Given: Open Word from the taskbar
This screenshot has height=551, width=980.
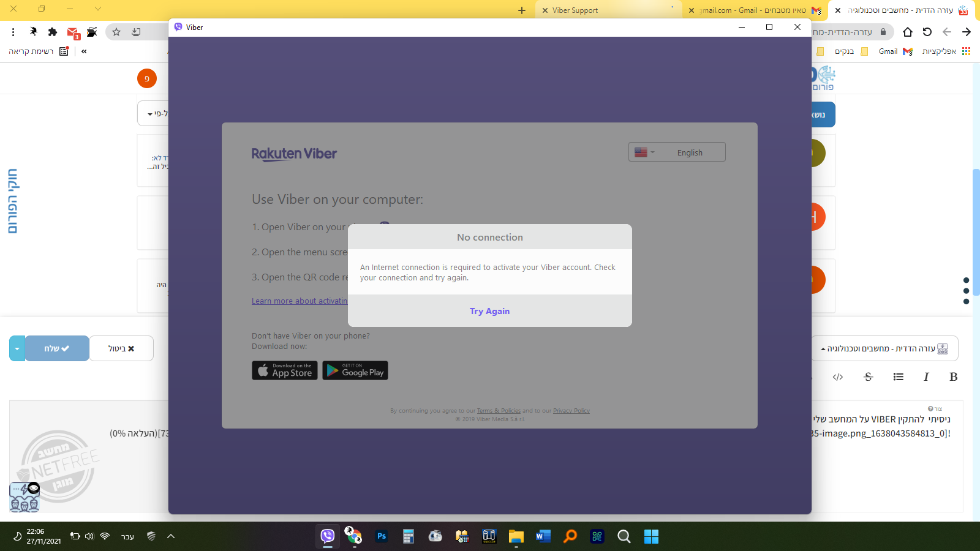Looking at the screenshot, I should (543, 536).
